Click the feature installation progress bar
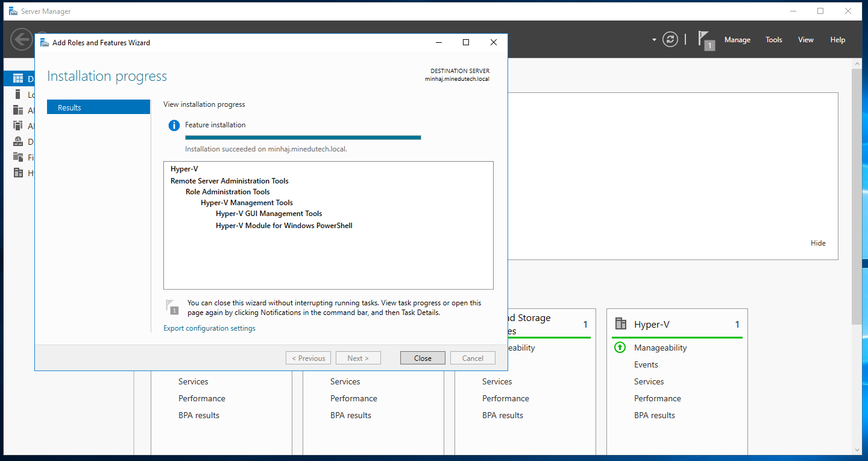The width and height of the screenshot is (868, 461). click(303, 138)
